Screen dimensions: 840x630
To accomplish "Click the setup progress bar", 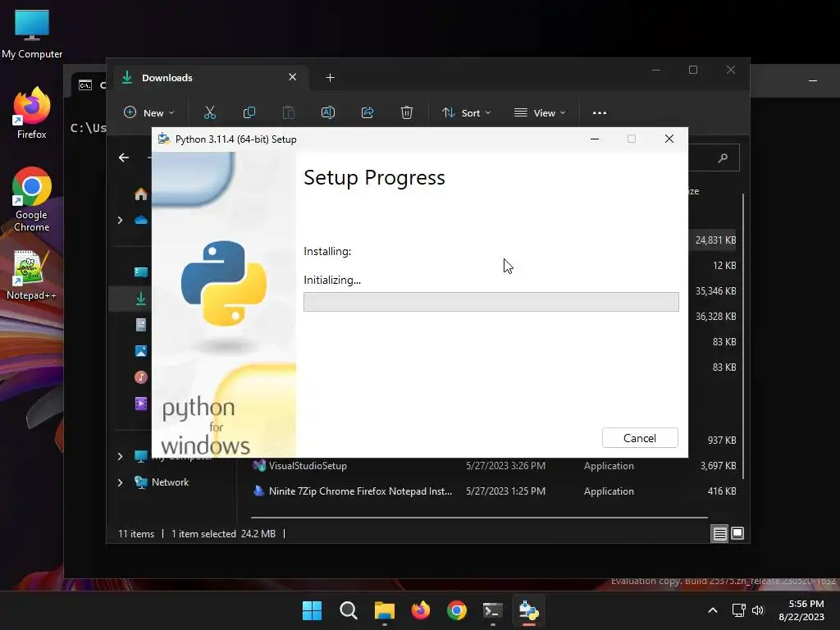I will (x=491, y=302).
